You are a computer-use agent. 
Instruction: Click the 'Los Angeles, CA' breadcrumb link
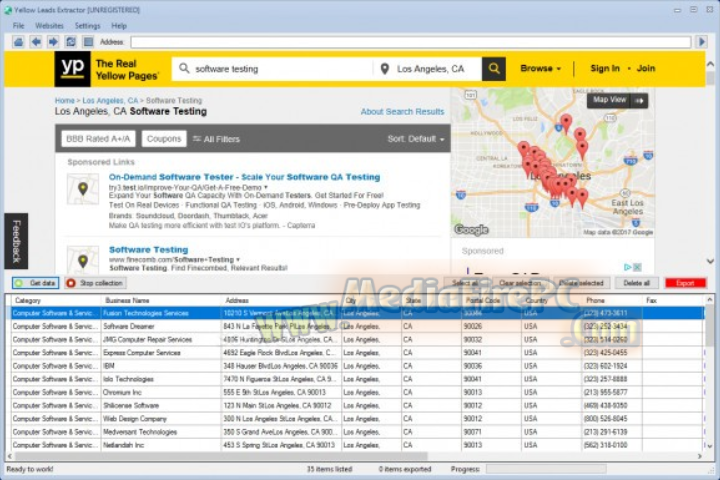110,101
